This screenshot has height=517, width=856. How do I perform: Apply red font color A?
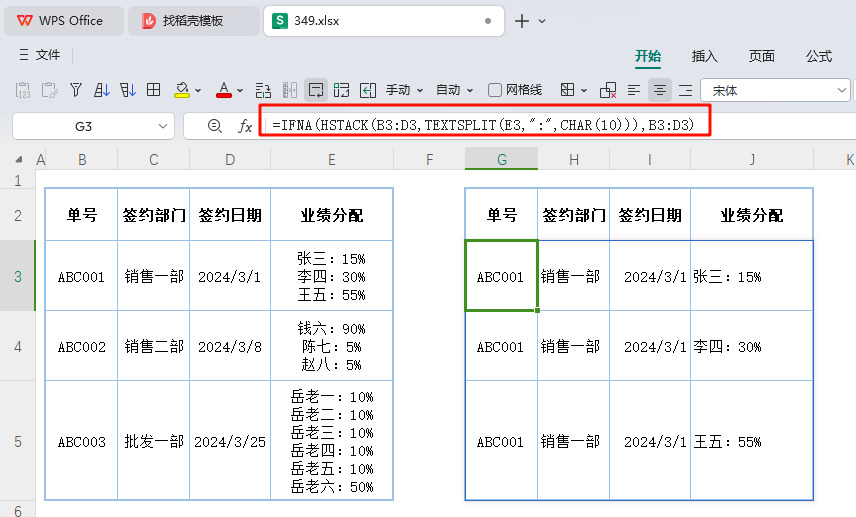(x=223, y=90)
